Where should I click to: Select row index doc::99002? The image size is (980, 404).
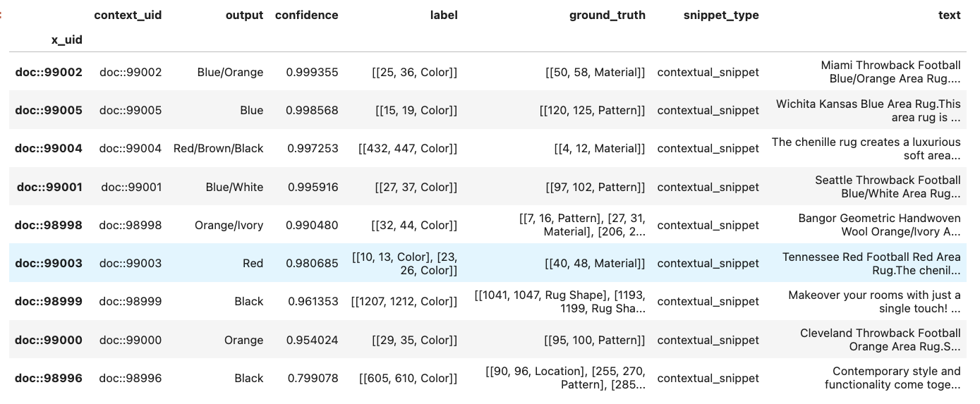pyautogui.click(x=48, y=72)
